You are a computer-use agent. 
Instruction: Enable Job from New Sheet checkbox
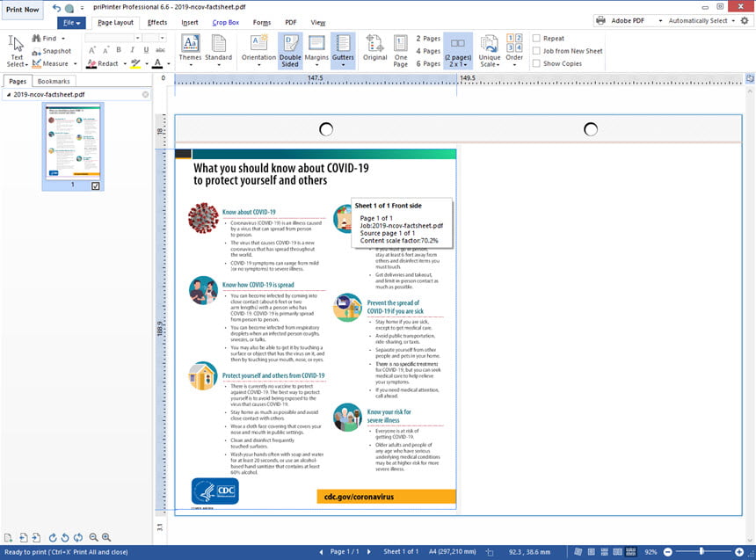tap(536, 51)
